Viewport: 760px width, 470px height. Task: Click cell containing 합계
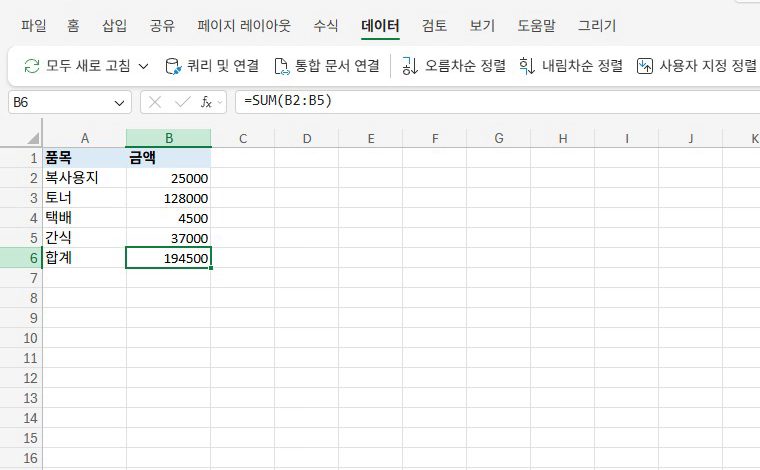click(x=84, y=258)
